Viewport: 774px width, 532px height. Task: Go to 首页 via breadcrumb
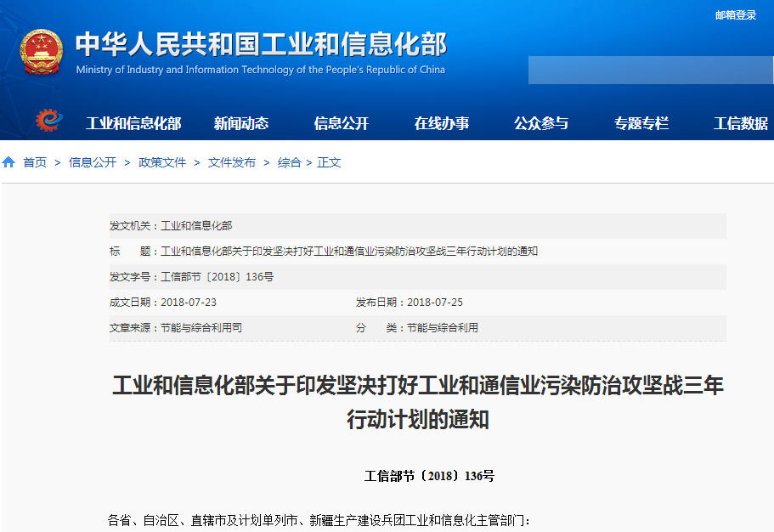pos(35,162)
